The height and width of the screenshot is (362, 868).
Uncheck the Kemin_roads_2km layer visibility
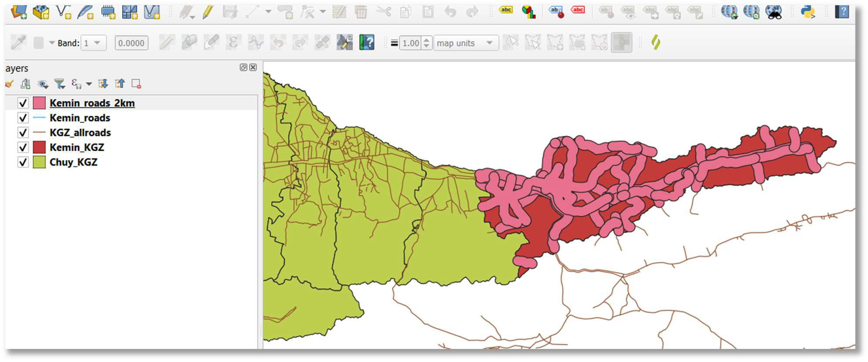[x=23, y=103]
